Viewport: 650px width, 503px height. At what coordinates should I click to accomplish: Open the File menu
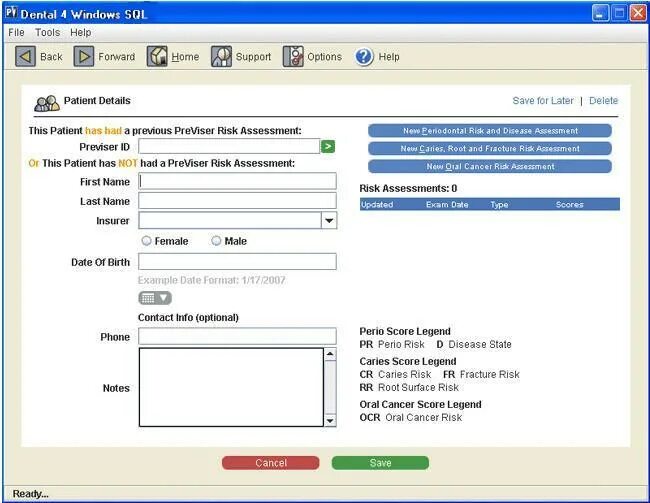pyautogui.click(x=16, y=32)
